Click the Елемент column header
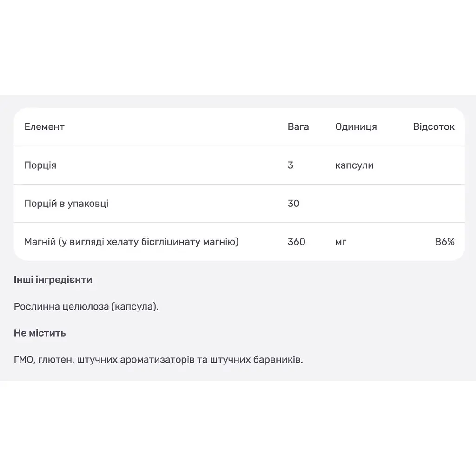476x476 pixels. click(x=44, y=126)
